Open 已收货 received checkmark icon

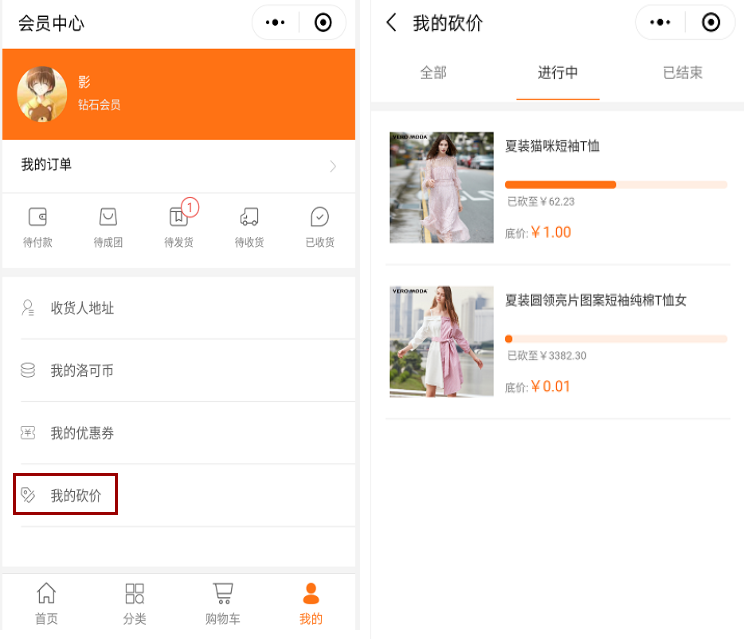coord(320,225)
